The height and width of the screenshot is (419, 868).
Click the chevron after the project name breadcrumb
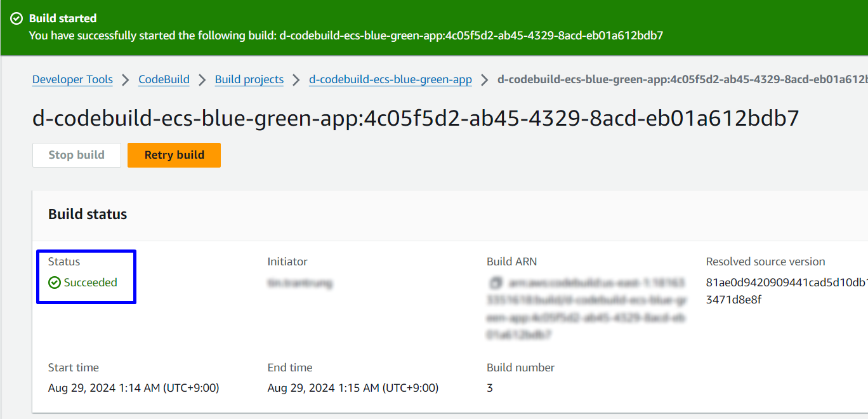point(485,79)
